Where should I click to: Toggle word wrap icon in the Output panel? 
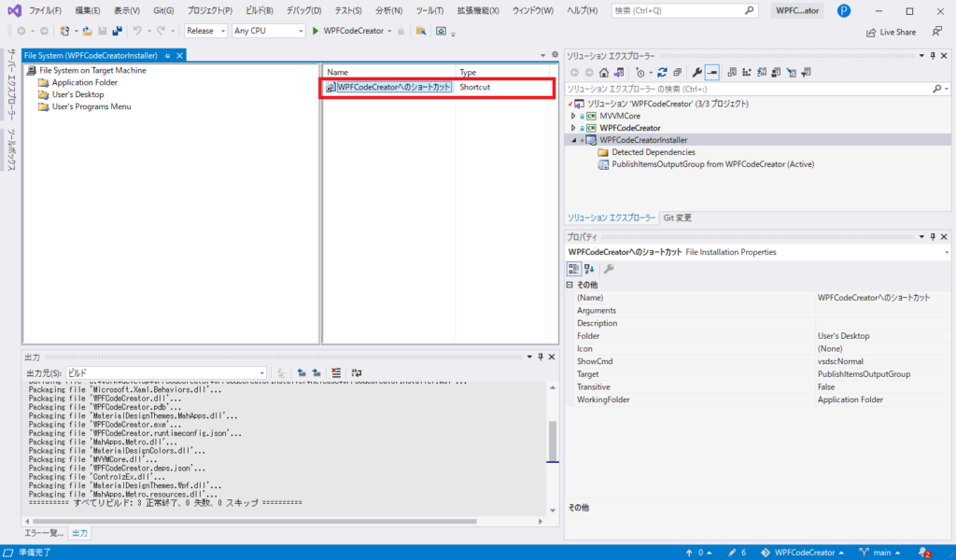(x=357, y=373)
